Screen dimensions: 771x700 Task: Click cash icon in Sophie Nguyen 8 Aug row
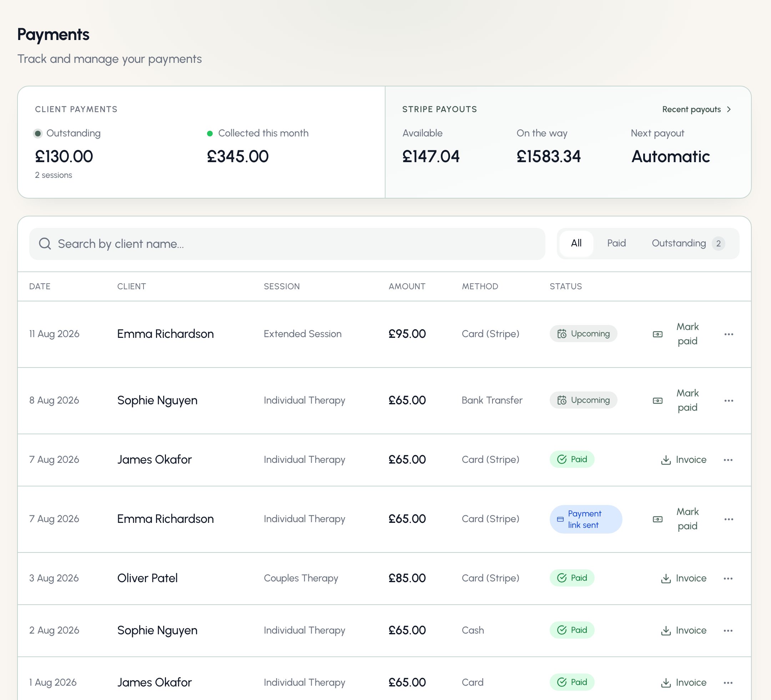[x=657, y=401]
